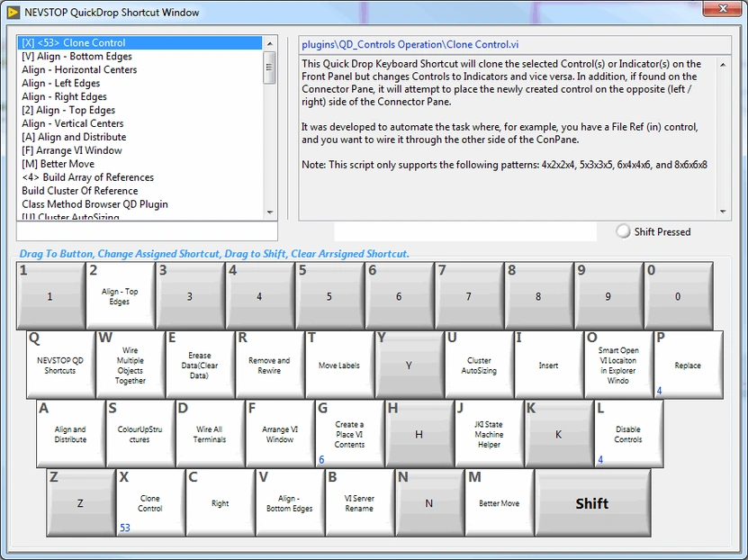748x560 pixels.
Task: Click the shortcut list scrollbar
Action: (x=271, y=65)
